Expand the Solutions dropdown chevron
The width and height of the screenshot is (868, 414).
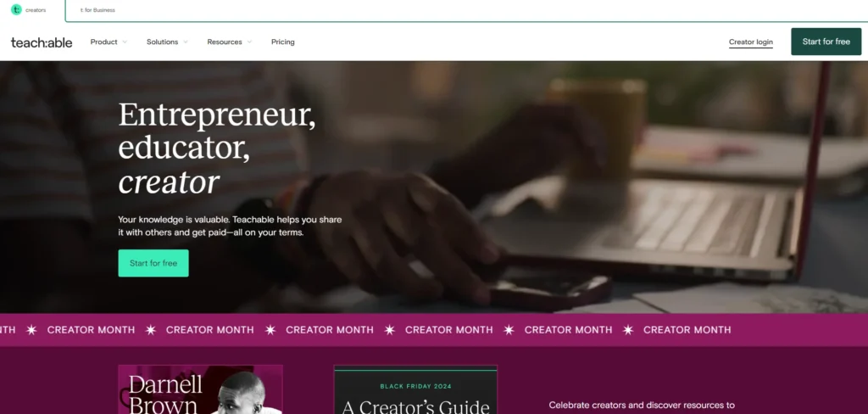coord(186,42)
